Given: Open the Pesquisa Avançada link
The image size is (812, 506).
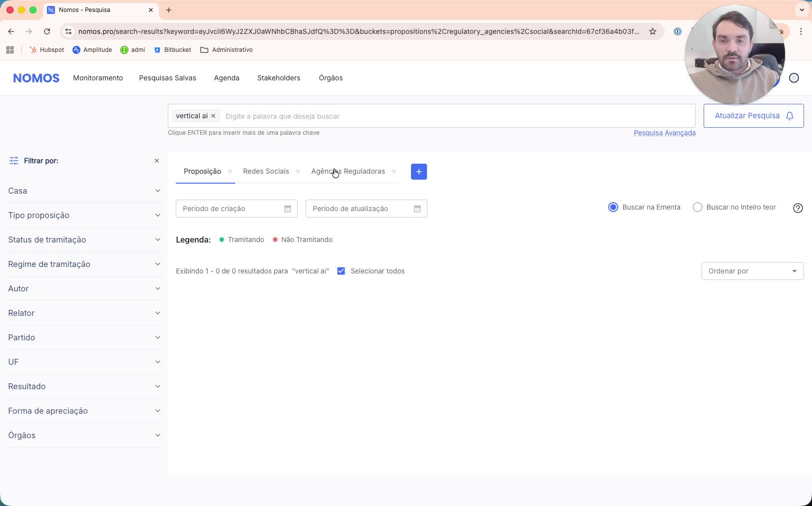Looking at the screenshot, I should 665,133.
